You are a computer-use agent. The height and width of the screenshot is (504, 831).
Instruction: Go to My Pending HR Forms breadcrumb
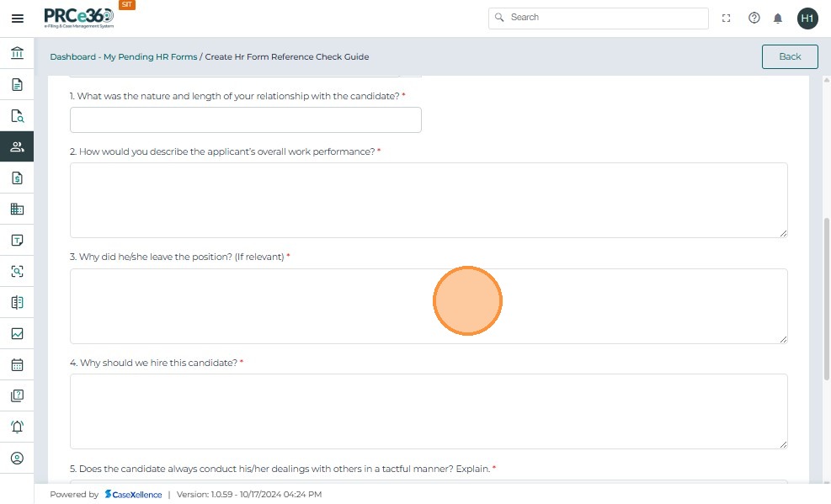pyautogui.click(x=150, y=57)
